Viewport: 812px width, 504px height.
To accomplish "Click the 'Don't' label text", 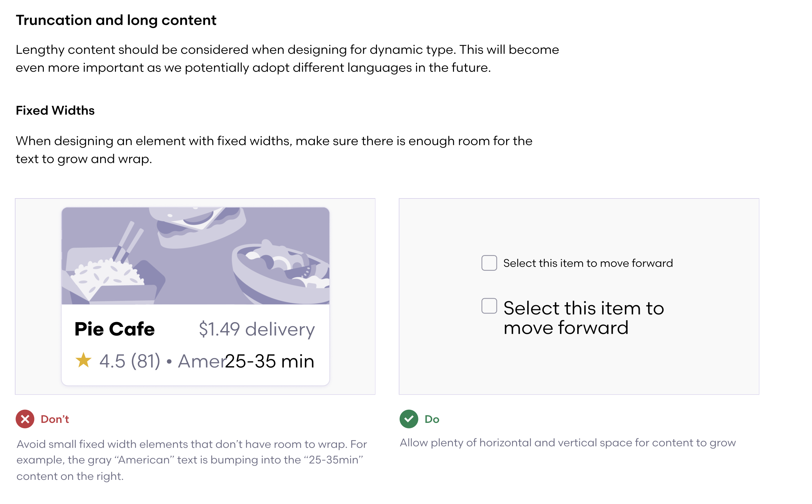I will coord(55,419).
